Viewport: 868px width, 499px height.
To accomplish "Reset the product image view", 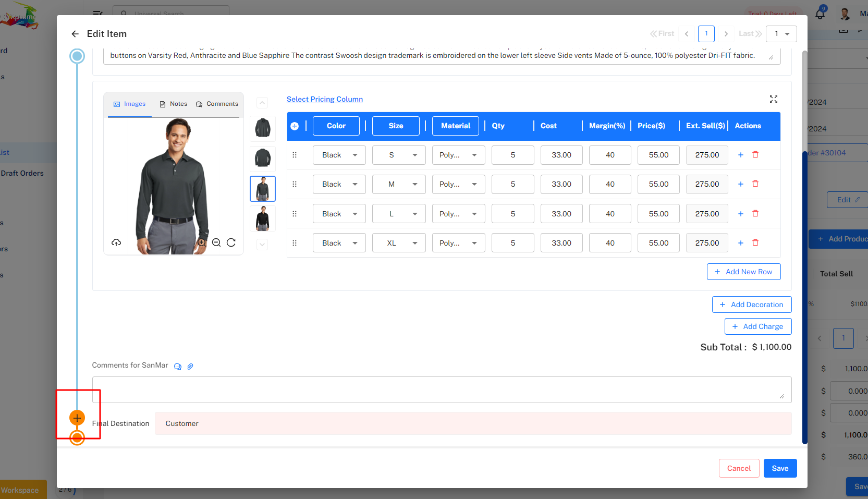I will 231,242.
